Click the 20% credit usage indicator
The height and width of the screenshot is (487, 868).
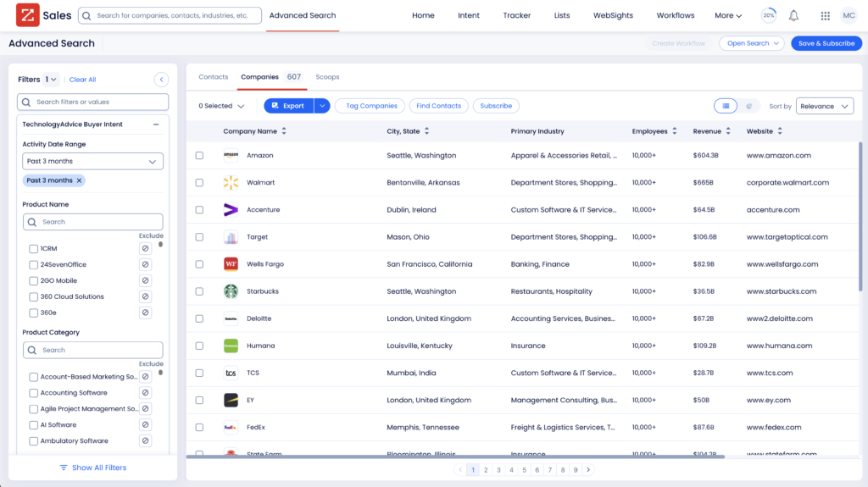point(768,15)
